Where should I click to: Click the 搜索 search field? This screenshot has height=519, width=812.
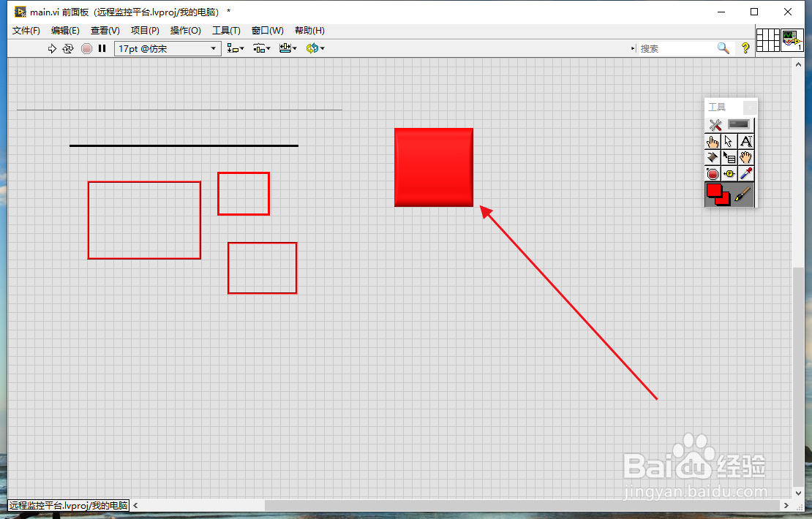(x=676, y=49)
